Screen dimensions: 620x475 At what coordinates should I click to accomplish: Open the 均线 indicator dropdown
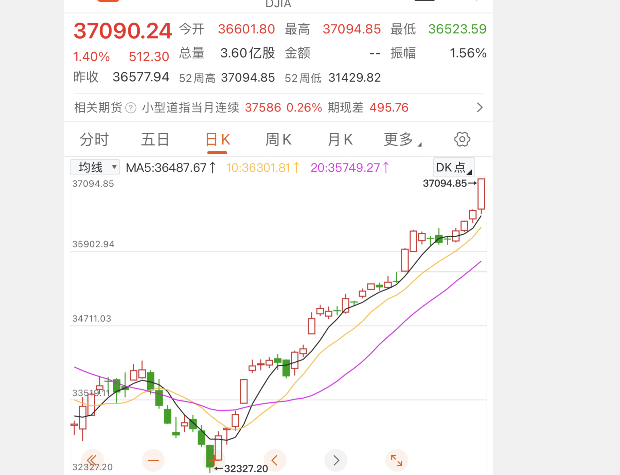(95, 167)
